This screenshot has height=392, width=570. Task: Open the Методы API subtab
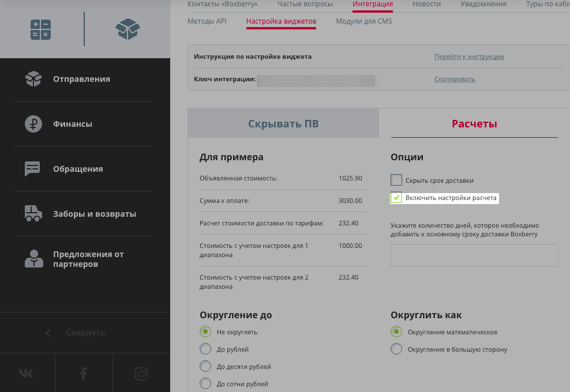click(x=207, y=21)
